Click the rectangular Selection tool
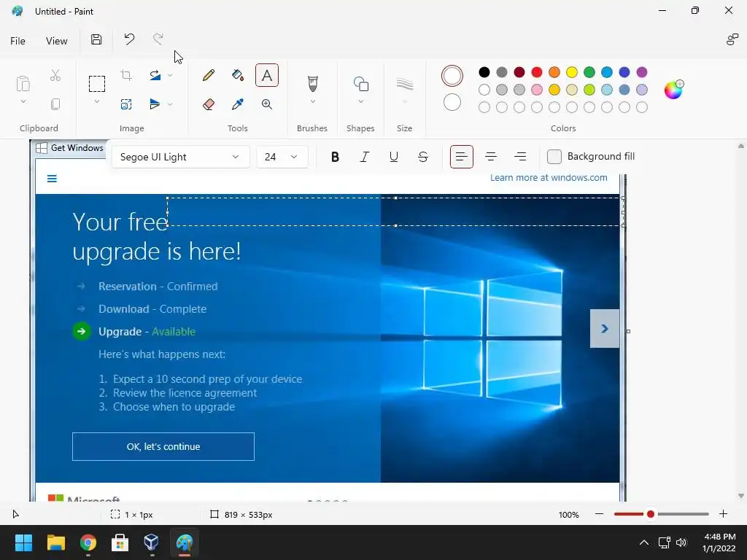The width and height of the screenshot is (747, 560). (x=97, y=84)
